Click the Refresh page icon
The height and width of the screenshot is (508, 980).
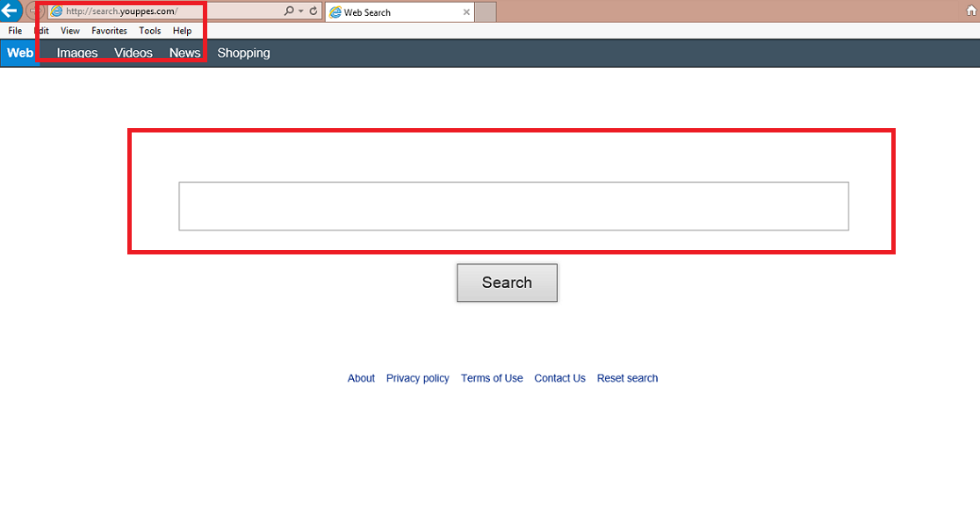[x=313, y=11]
